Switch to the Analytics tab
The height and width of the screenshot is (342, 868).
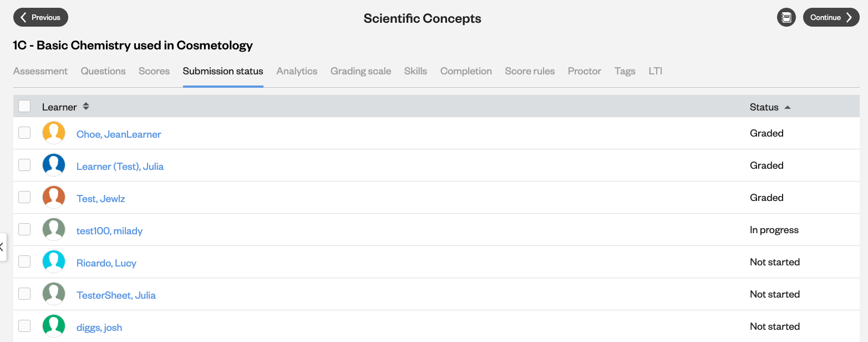[x=297, y=71]
